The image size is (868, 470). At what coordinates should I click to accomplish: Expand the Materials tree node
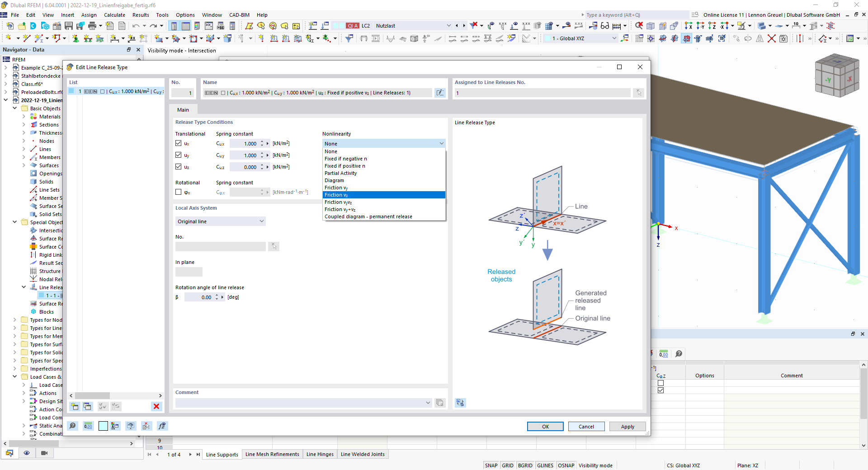point(24,117)
